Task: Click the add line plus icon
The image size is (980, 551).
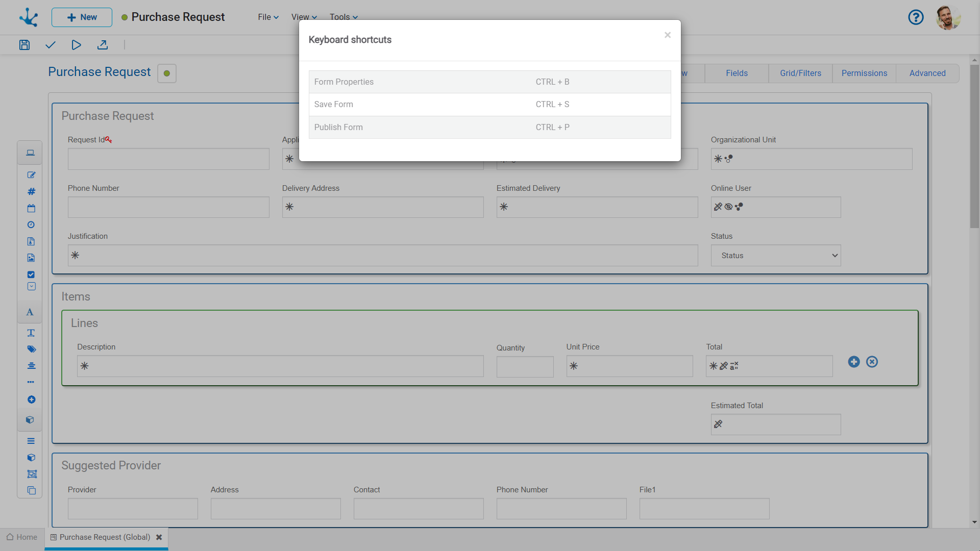Action: coord(854,362)
